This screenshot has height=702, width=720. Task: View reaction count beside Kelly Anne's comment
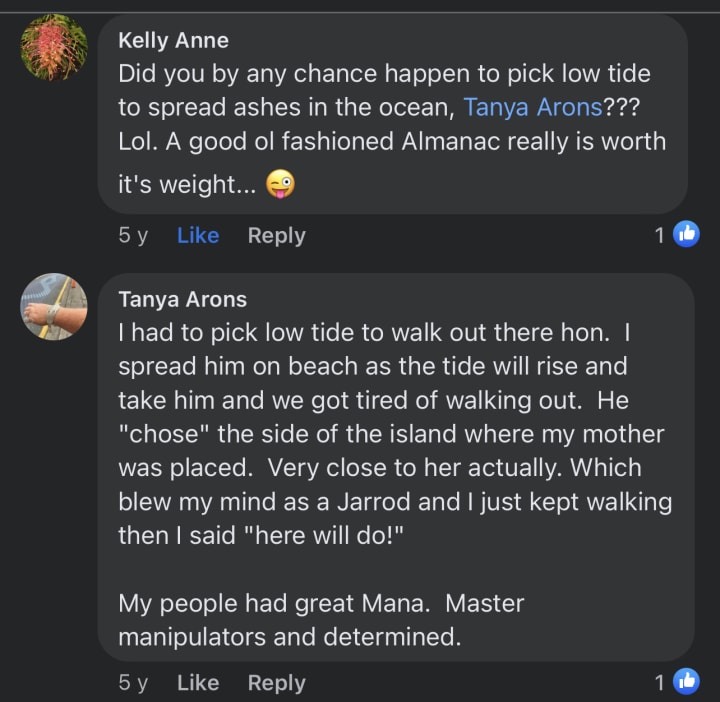[x=660, y=236]
